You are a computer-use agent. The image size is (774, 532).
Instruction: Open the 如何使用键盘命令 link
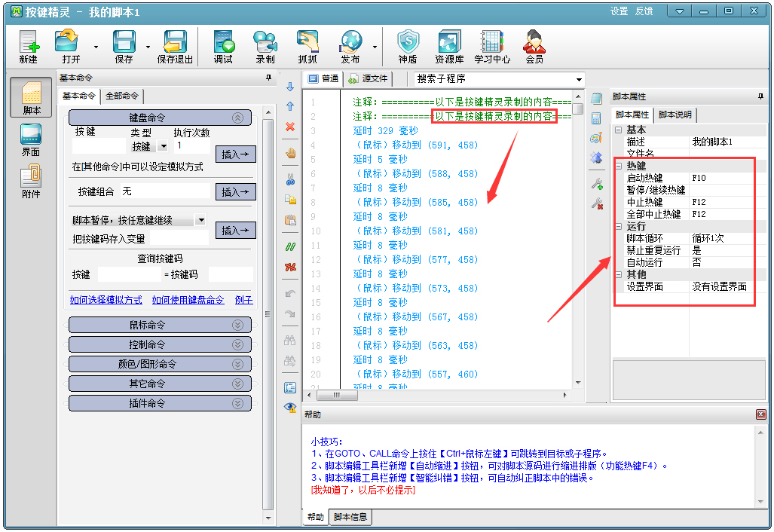[188, 300]
